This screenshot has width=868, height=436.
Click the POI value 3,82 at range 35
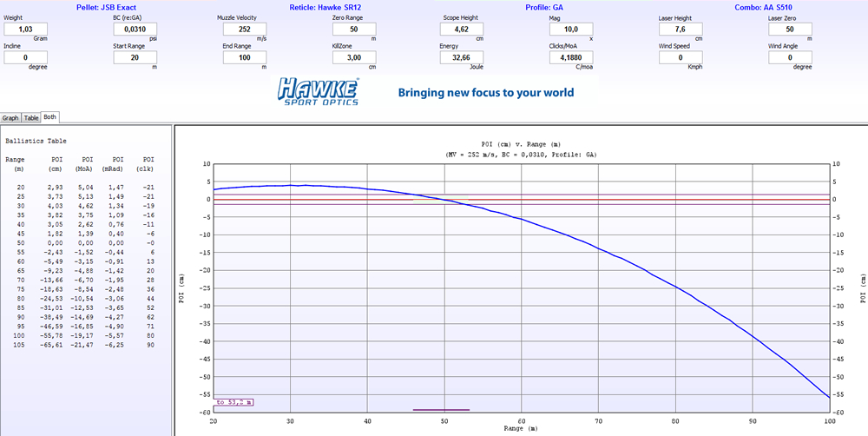54,217
